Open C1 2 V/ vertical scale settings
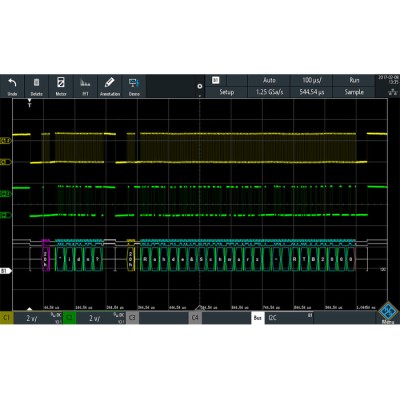 [x=38, y=318]
